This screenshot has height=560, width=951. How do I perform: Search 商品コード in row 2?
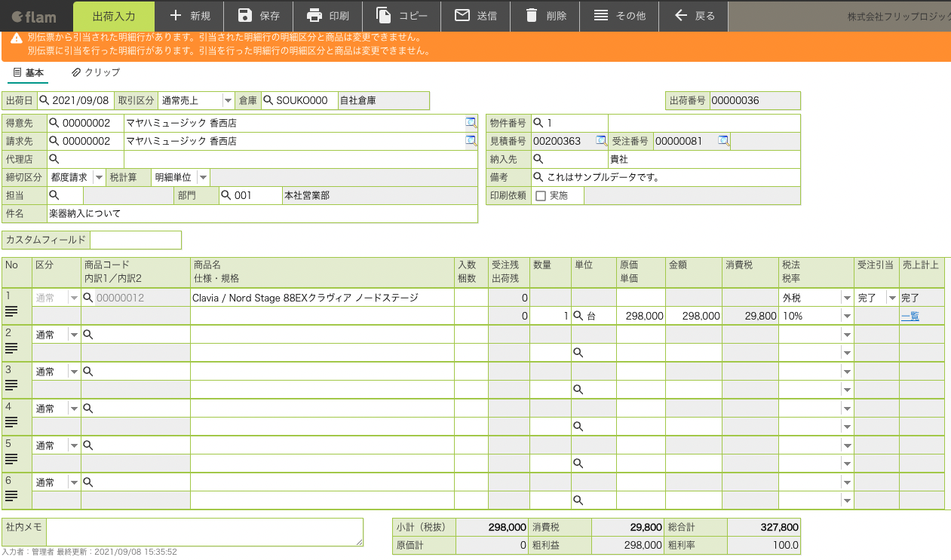click(x=87, y=335)
